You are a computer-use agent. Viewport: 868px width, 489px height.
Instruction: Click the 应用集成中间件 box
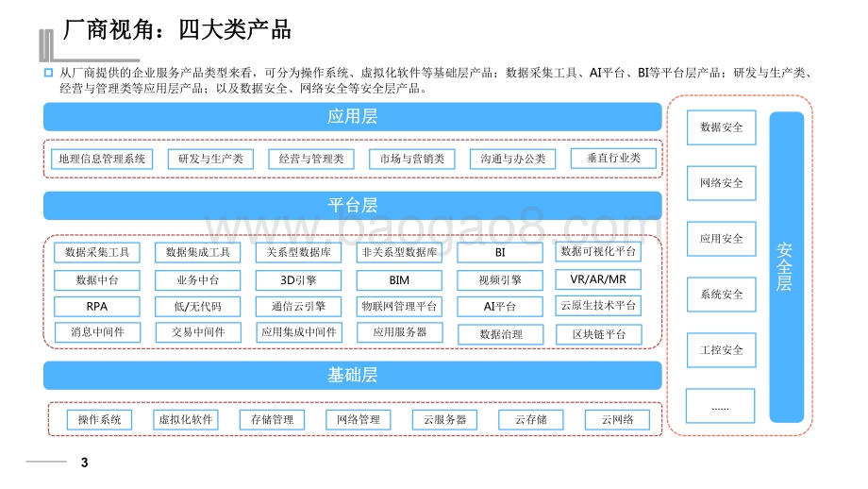click(299, 332)
